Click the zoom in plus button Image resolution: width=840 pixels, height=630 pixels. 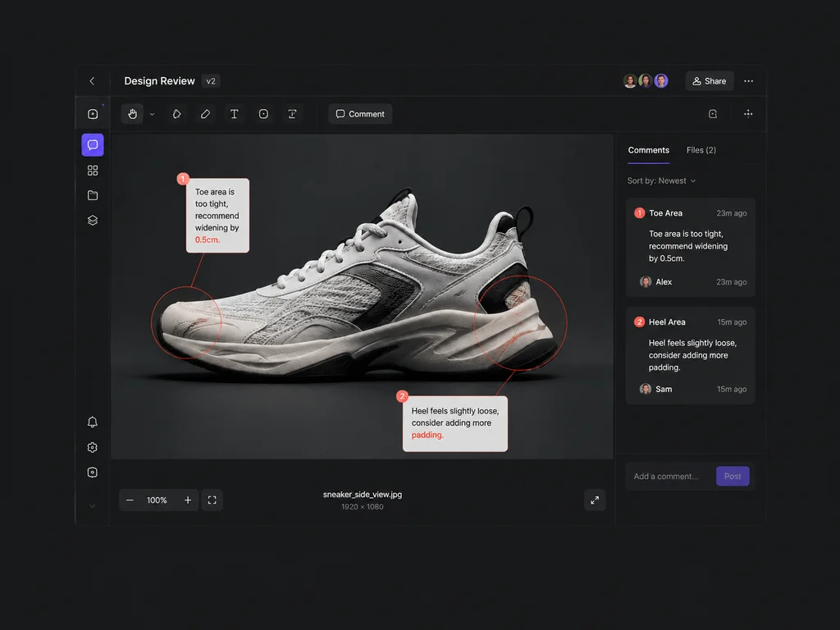[x=188, y=500]
